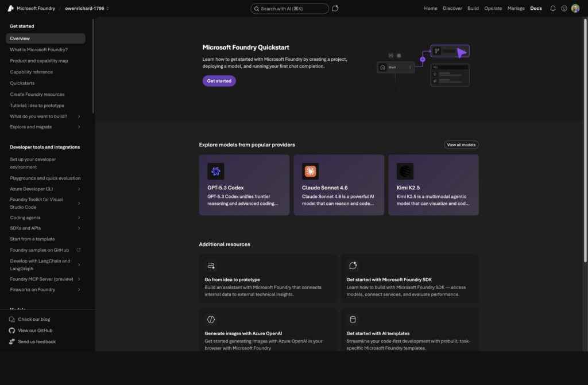
Task: Expand What do you want to build?
Action: click(79, 116)
